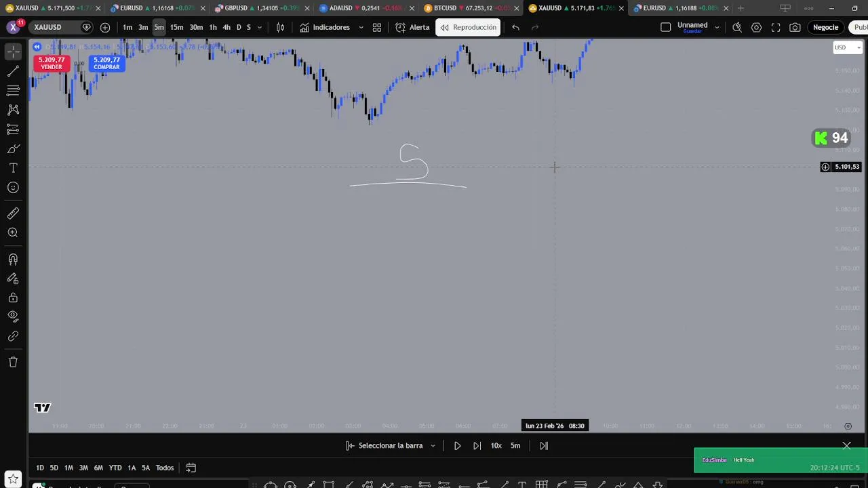
Task: Switch to the 3m timeframe
Action: 143,27
